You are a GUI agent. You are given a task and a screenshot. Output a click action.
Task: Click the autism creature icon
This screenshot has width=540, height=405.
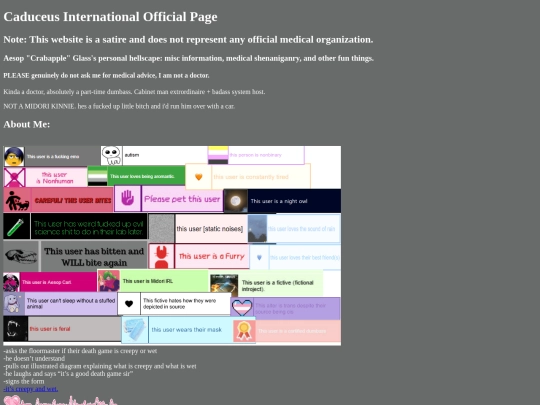[111, 155]
